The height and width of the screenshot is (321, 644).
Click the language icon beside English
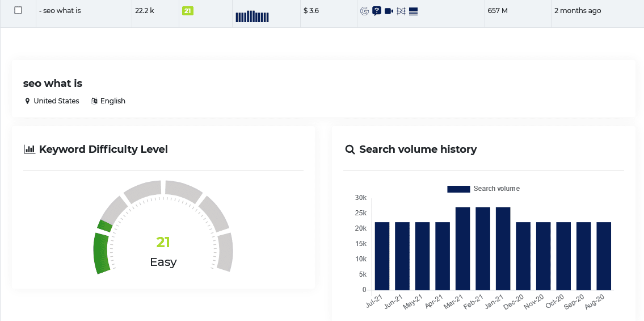pyautogui.click(x=94, y=101)
